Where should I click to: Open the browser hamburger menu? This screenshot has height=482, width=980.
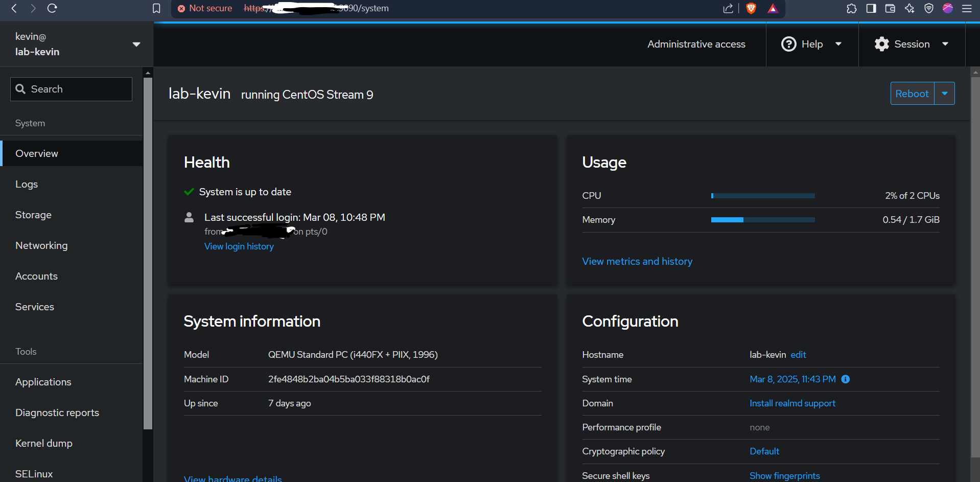[967, 8]
